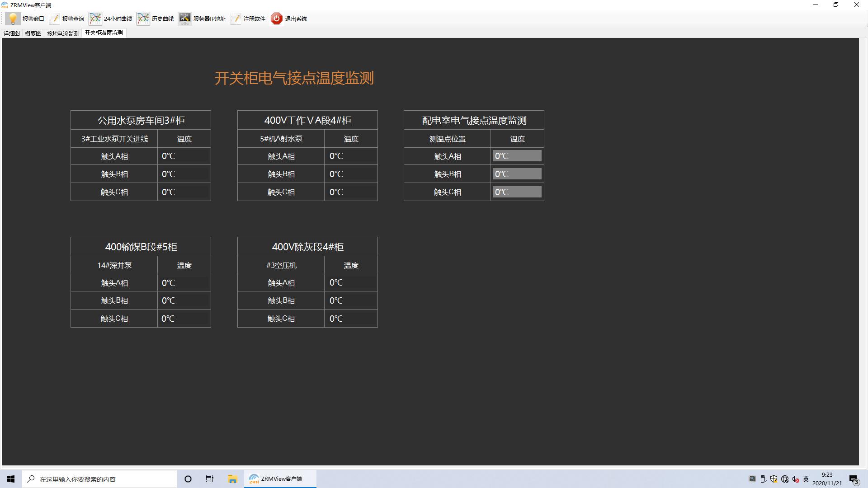
Task: Click the 服务器IP地址 server icon
Action: click(184, 19)
